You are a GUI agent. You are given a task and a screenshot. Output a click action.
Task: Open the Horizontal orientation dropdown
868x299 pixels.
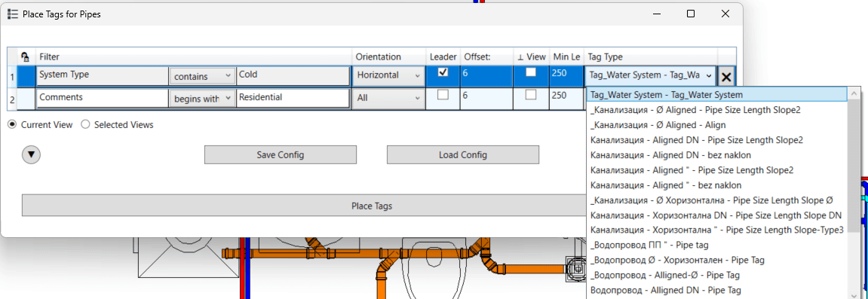pyautogui.click(x=388, y=76)
